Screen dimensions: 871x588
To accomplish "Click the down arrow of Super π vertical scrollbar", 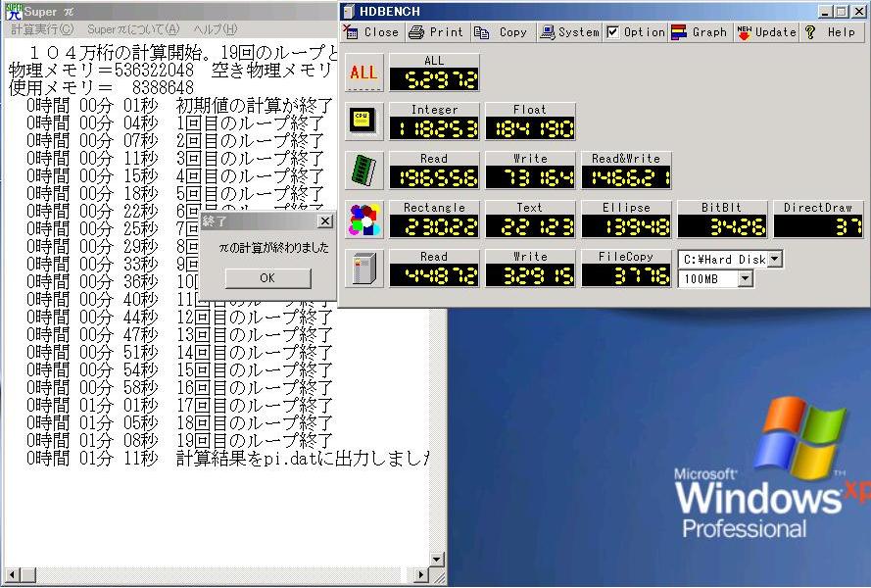I will (x=437, y=560).
